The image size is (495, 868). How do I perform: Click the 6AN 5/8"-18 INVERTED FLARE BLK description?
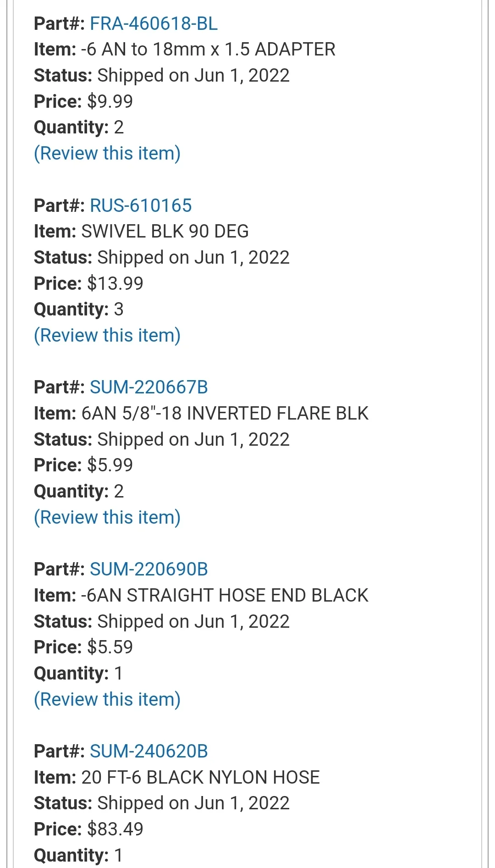click(225, 414)
